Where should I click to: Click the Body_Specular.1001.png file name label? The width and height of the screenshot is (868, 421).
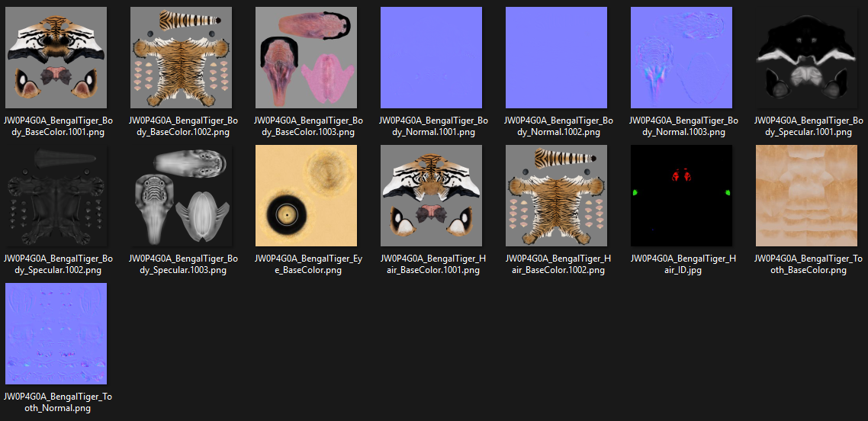coord(806,127)
